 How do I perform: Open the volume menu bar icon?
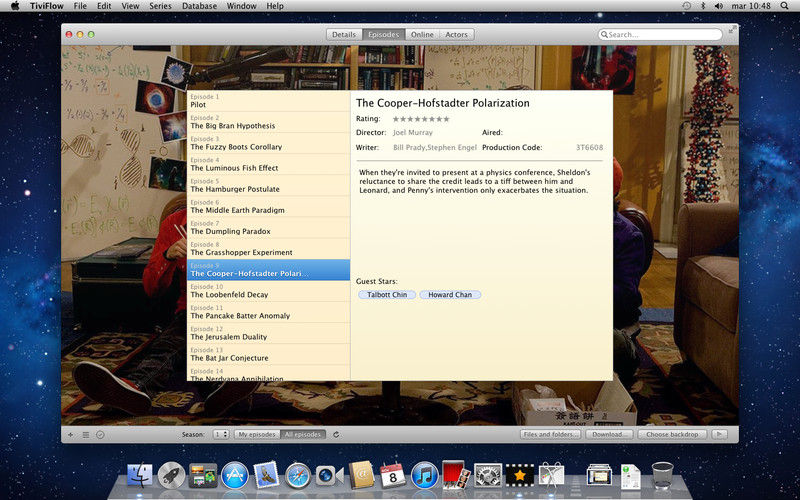coord(719,6)
